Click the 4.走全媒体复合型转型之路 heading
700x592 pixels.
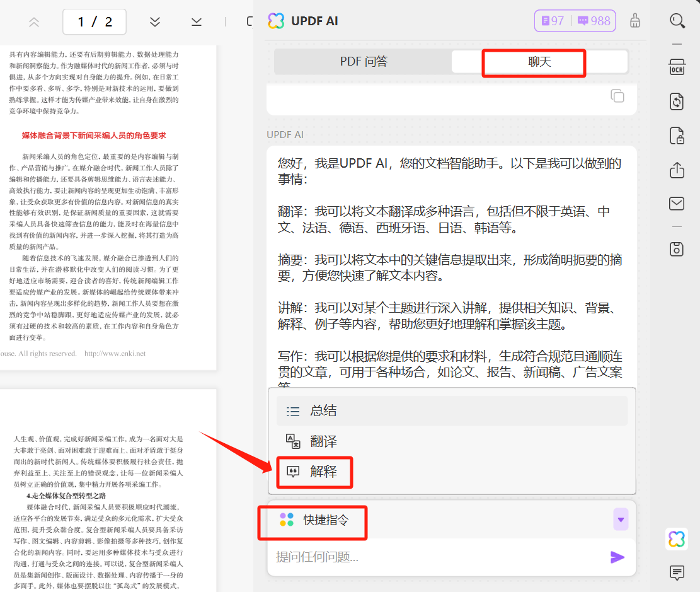(x=66, y=496)
